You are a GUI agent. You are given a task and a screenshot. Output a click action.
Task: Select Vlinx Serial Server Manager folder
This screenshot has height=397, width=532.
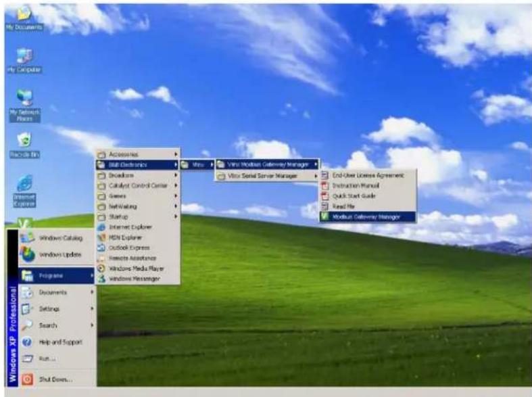pos(268,176)
